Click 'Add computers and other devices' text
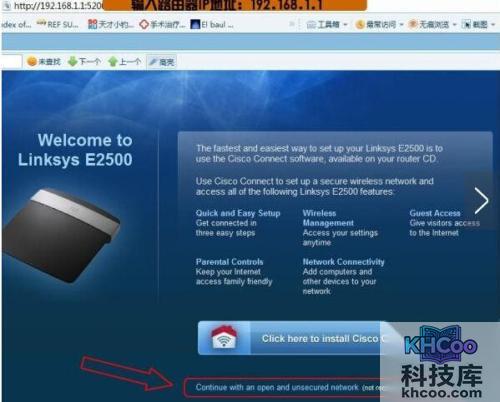 [x=339, y=282]
